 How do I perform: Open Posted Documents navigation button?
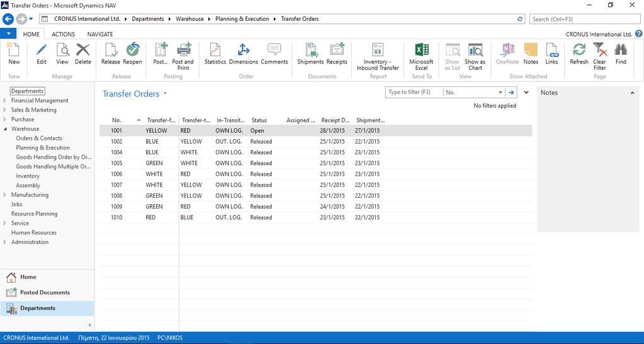coord(47,292)
